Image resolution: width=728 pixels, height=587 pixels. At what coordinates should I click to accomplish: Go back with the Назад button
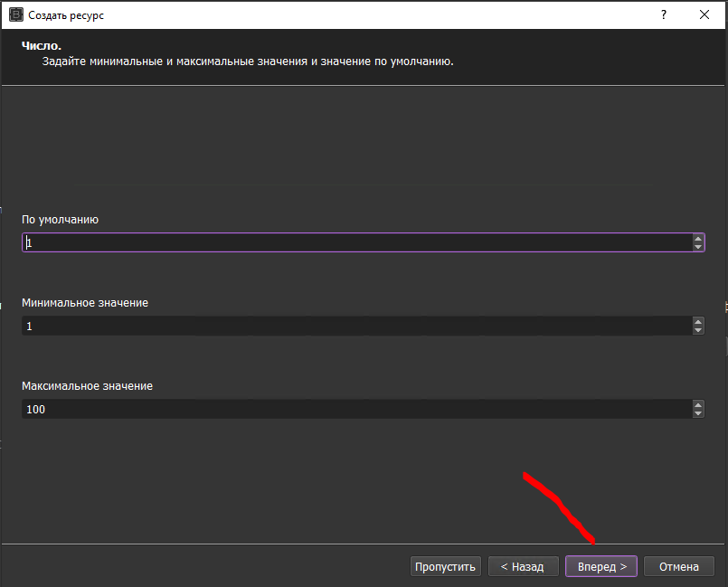523,566
